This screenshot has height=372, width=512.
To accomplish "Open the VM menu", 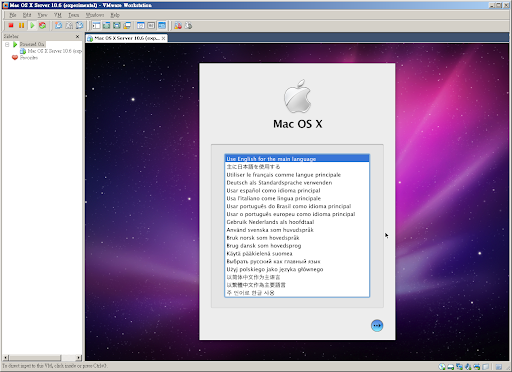I will [58, 15].
